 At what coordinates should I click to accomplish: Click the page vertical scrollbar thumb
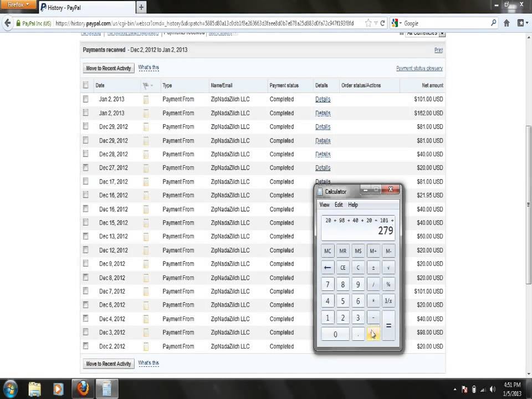529,204
